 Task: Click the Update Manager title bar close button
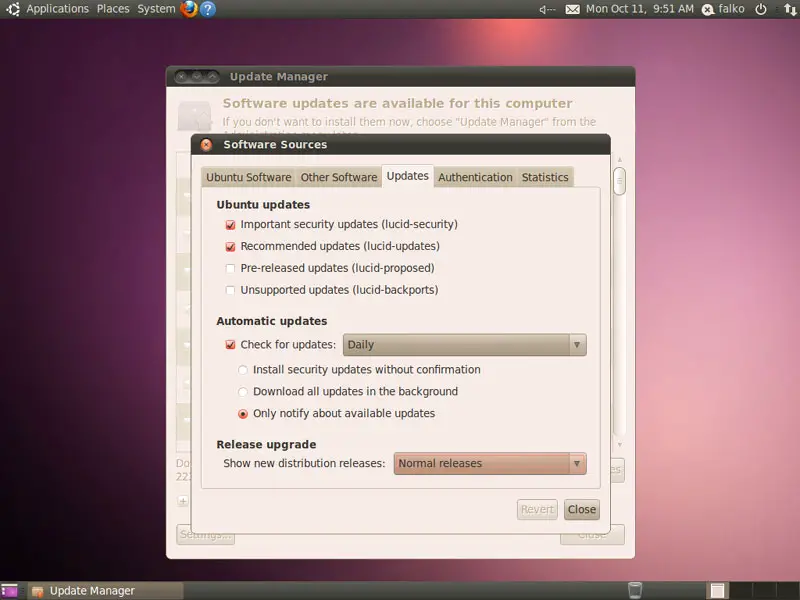[x=182, y=77]
